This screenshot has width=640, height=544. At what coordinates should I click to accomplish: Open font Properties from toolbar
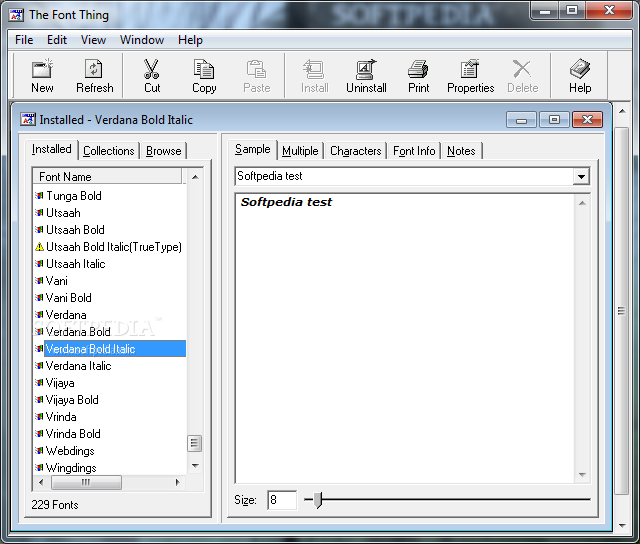click(x=470, y=75)
